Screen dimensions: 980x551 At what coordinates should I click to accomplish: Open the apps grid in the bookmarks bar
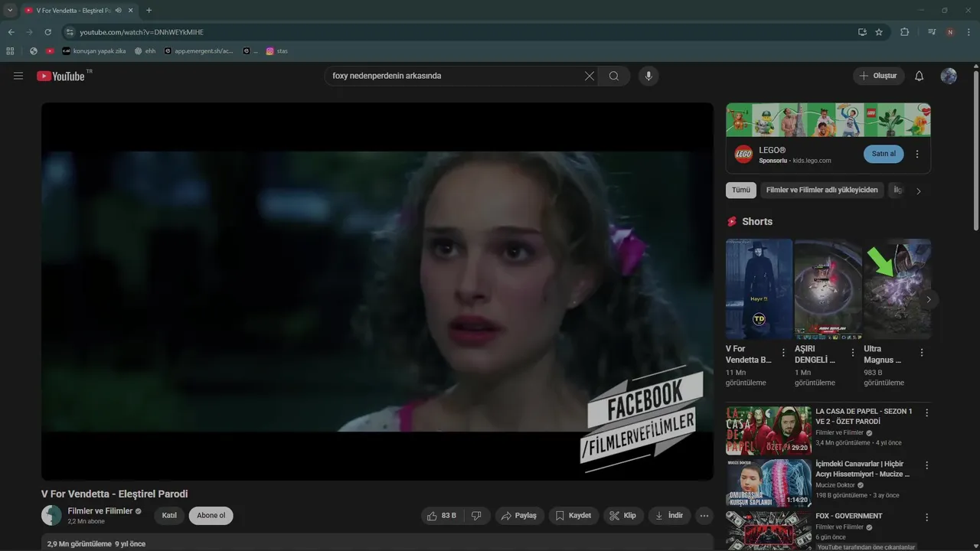coord(10,51)
